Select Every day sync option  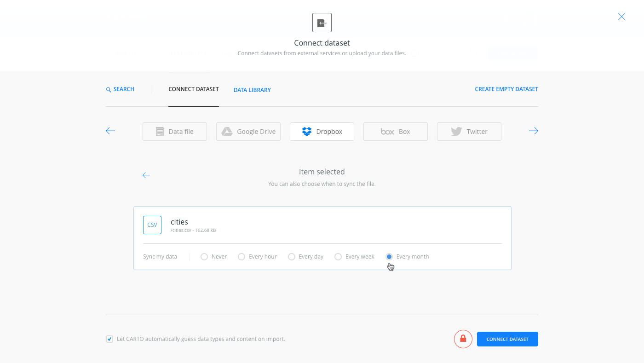291,257
